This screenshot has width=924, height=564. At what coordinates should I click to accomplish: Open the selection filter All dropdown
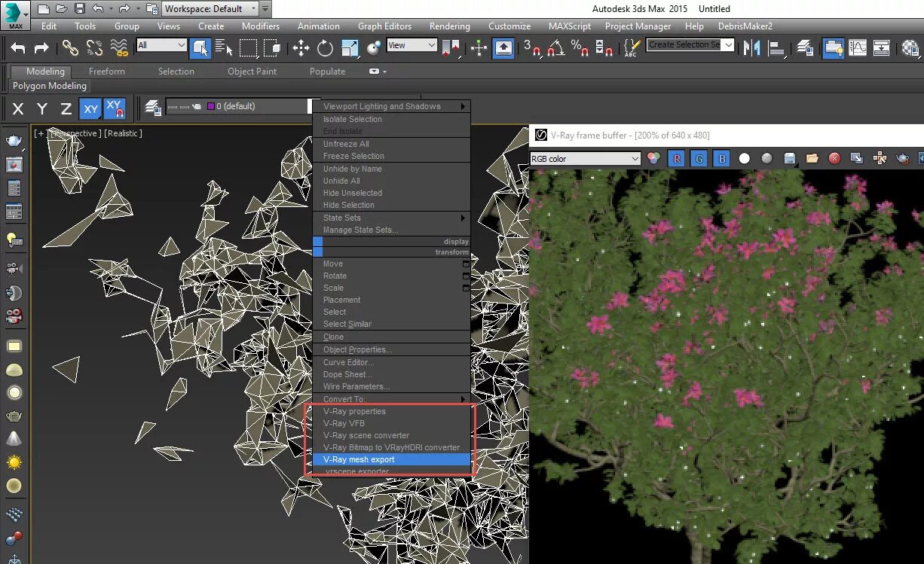(x=161, y=45)
